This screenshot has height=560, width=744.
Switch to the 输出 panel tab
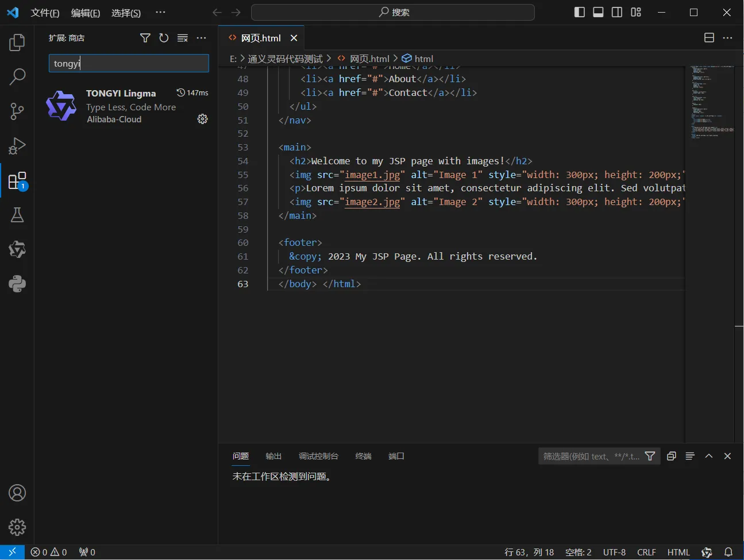[x=273, y=456]
